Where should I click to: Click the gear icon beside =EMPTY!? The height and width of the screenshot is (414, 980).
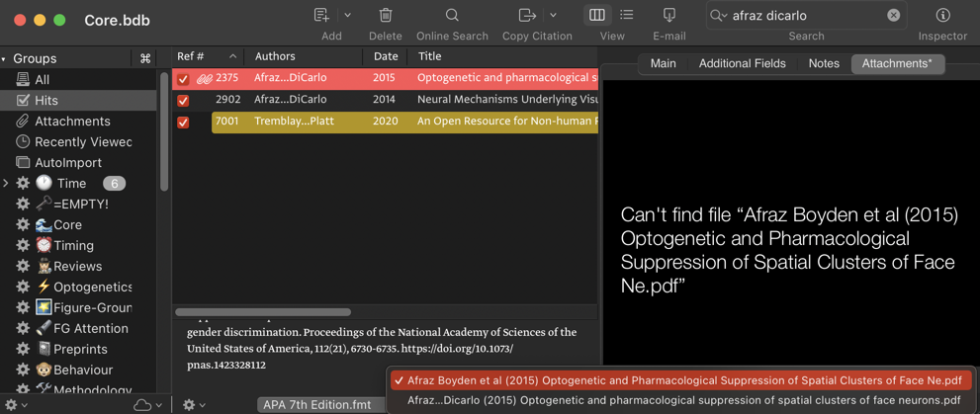click(x=23, y=205)
